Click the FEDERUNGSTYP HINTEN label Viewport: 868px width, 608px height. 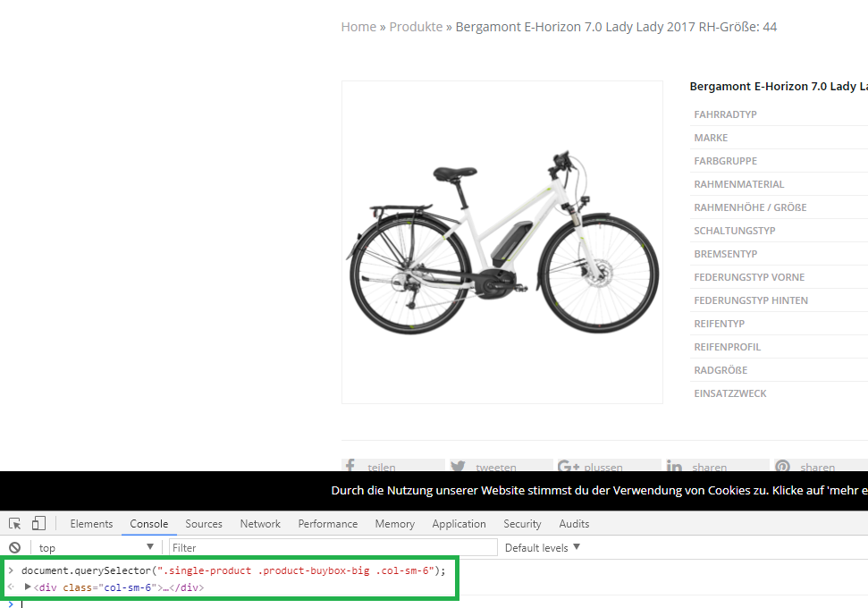tap(751, 300)
